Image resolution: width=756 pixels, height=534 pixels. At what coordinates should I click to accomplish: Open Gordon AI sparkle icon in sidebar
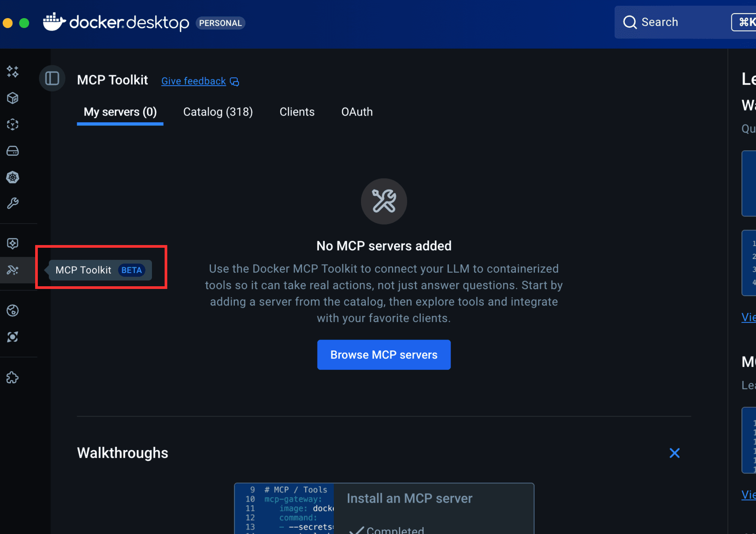pyautogui.click(x=12, y=71)
